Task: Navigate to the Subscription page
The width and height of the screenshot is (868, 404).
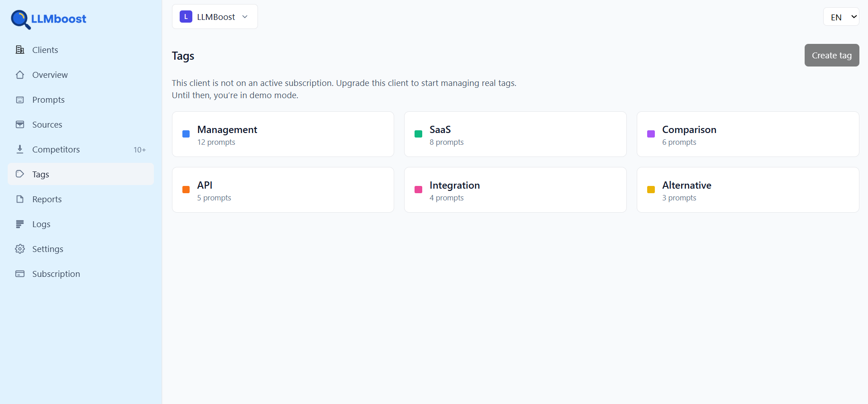Action: [56, 274]
